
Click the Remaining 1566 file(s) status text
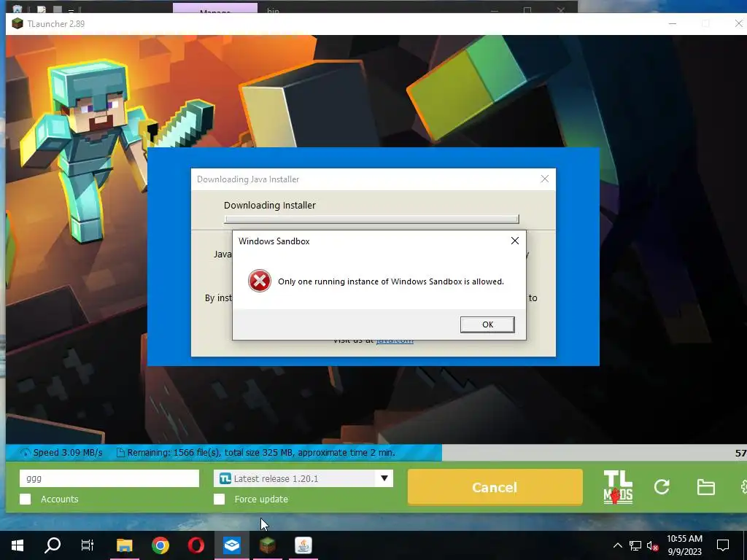[x=261, y=452]
